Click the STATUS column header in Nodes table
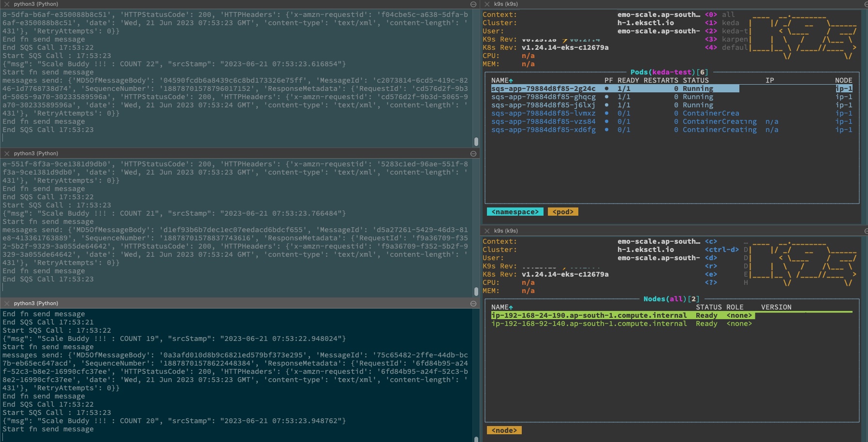 click(x=708, y=307)
